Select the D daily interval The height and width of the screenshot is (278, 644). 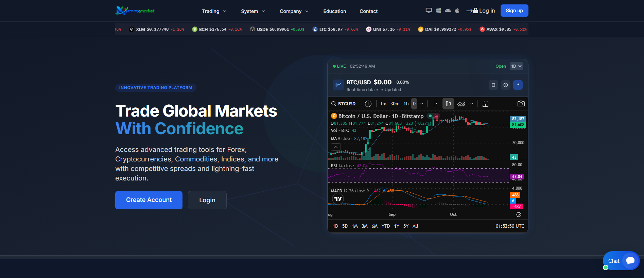(414, 104)
